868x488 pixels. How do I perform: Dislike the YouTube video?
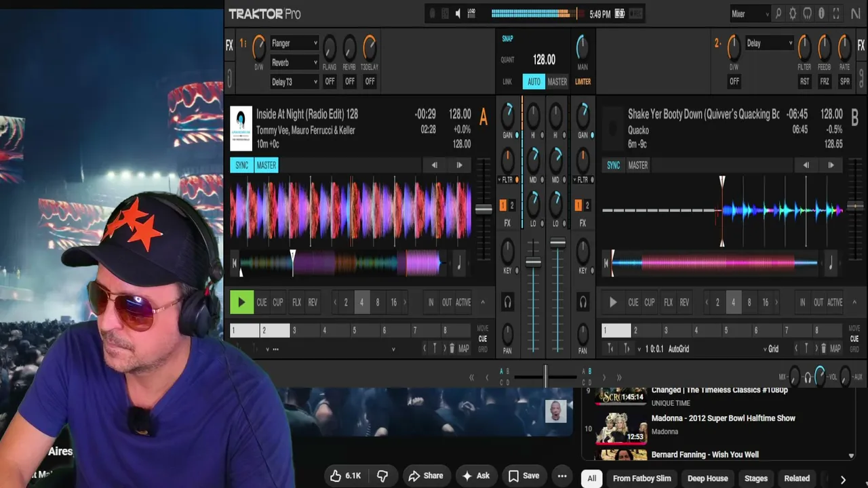point(382,476)
